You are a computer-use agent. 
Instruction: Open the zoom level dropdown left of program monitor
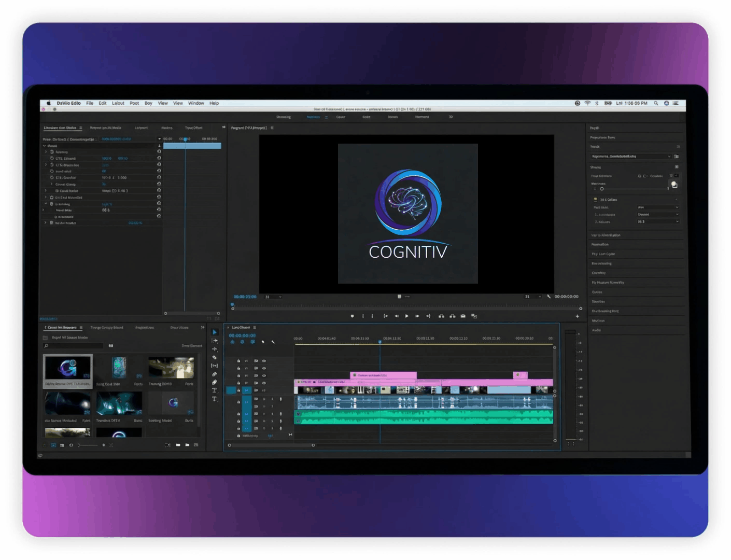tap(273, 297)
